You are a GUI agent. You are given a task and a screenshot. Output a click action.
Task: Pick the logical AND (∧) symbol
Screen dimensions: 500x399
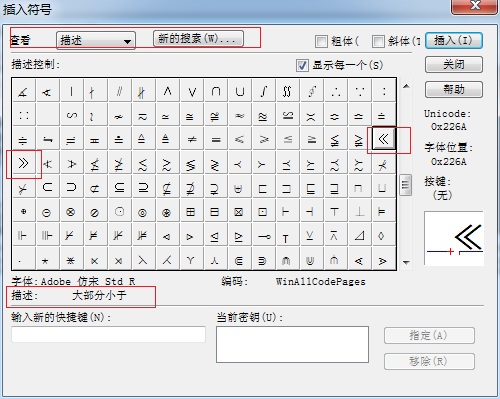coord(168,91)
